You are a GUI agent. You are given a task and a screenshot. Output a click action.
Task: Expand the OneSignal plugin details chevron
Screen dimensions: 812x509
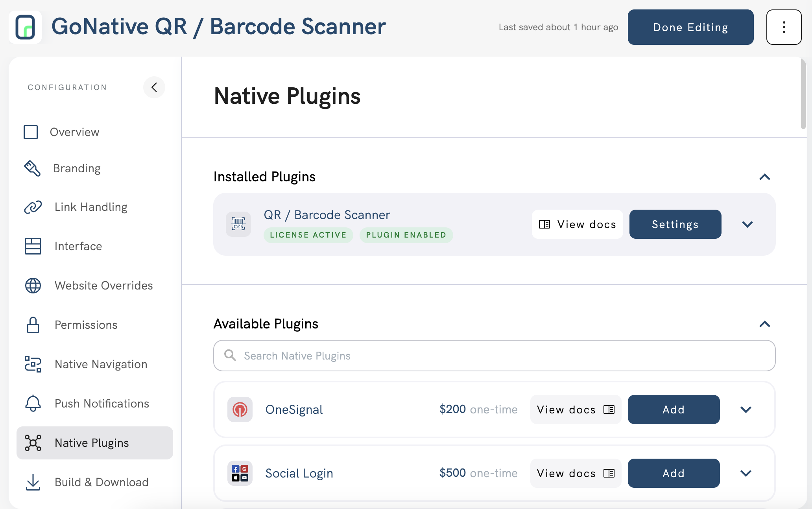pyautogui.click(x=746, y=409)
